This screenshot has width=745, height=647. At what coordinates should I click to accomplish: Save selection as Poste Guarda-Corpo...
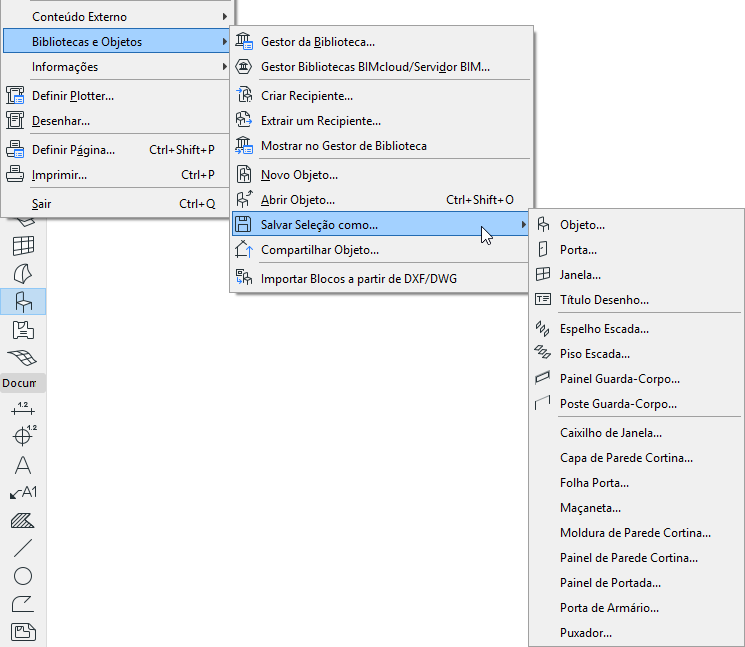[636, 404]
